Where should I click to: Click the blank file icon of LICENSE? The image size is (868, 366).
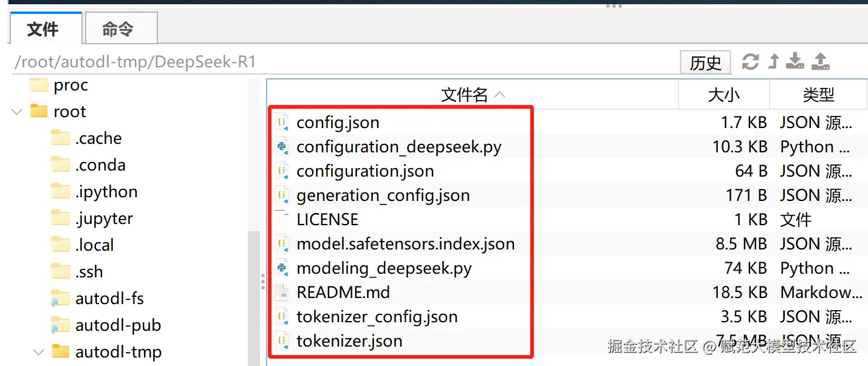pos(282,220)
